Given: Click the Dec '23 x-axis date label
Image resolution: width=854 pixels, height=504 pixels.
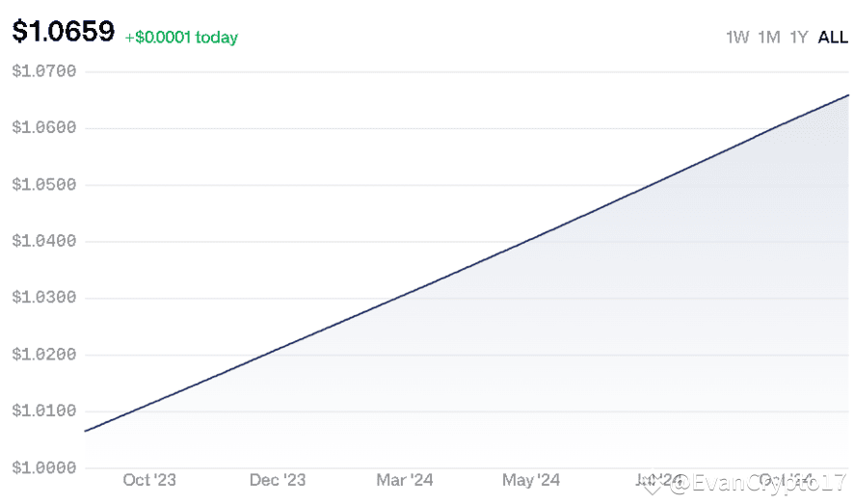Looking at the screenshot, I should pos(277,480).
